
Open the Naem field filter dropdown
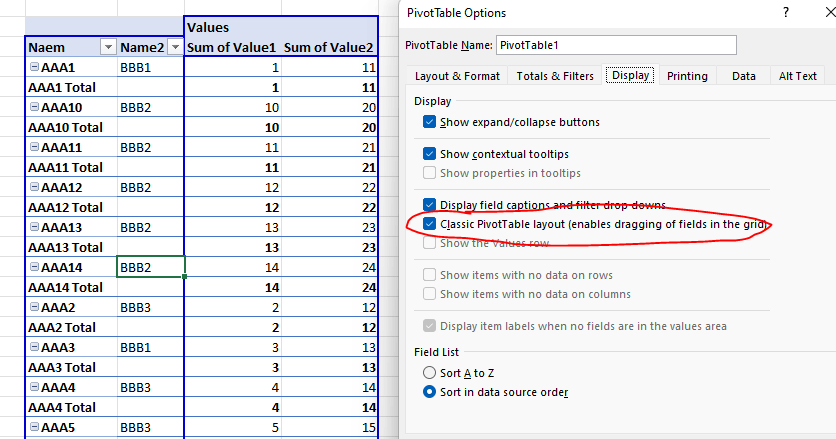coord(108,47)
